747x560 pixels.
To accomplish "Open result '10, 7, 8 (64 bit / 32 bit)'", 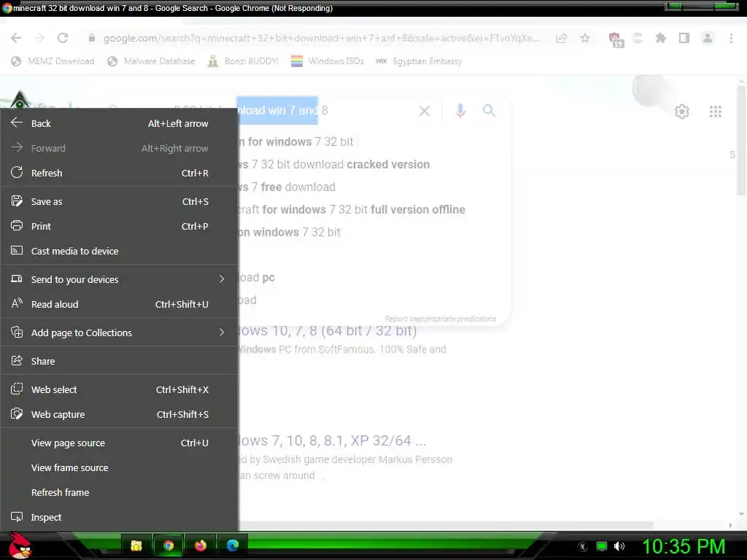I will (x=328, y=330).
